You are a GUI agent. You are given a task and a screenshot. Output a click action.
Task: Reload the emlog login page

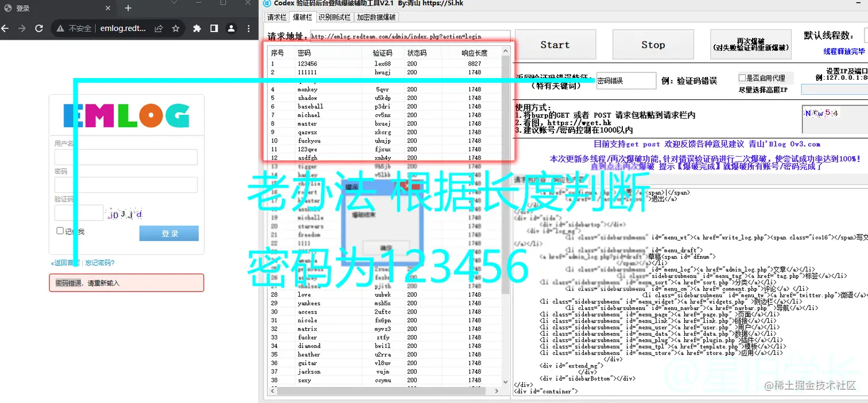click(39, 28)
